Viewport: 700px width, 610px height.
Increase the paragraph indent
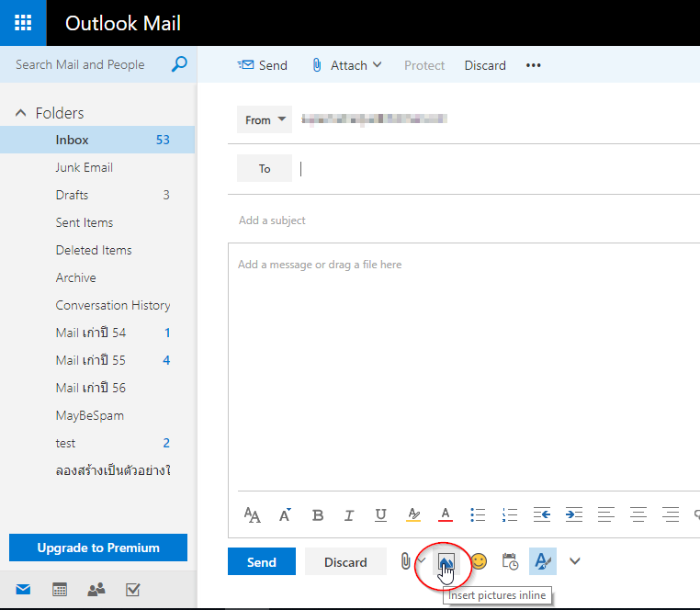pos(573,514)
